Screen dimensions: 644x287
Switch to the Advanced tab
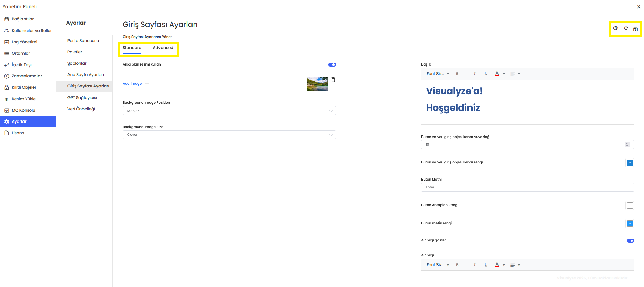(163, 48)
